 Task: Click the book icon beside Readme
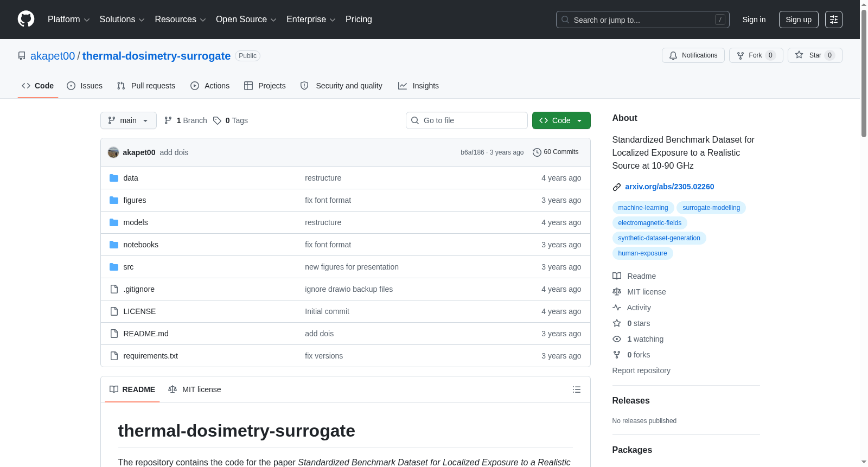pyautogui.click(x=617, y=276)
